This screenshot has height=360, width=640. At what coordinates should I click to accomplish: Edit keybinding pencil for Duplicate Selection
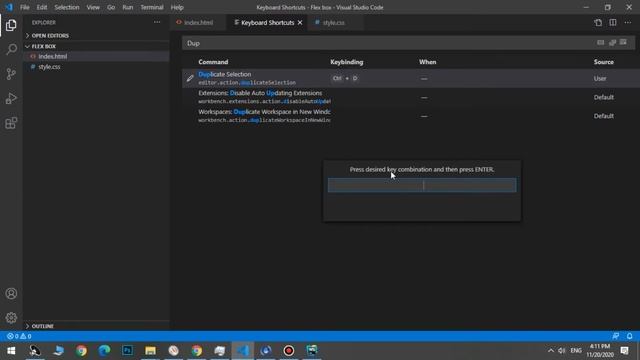click(190, 78)
